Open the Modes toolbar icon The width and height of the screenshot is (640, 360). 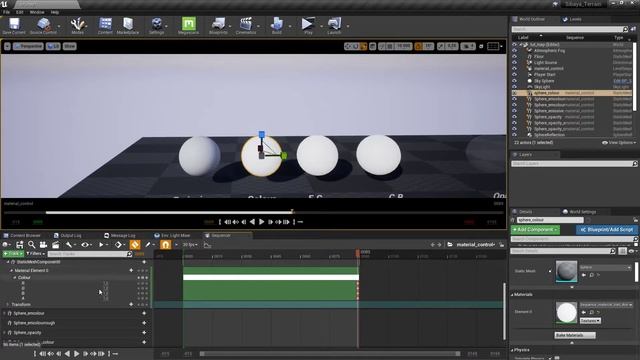(77, 26)
